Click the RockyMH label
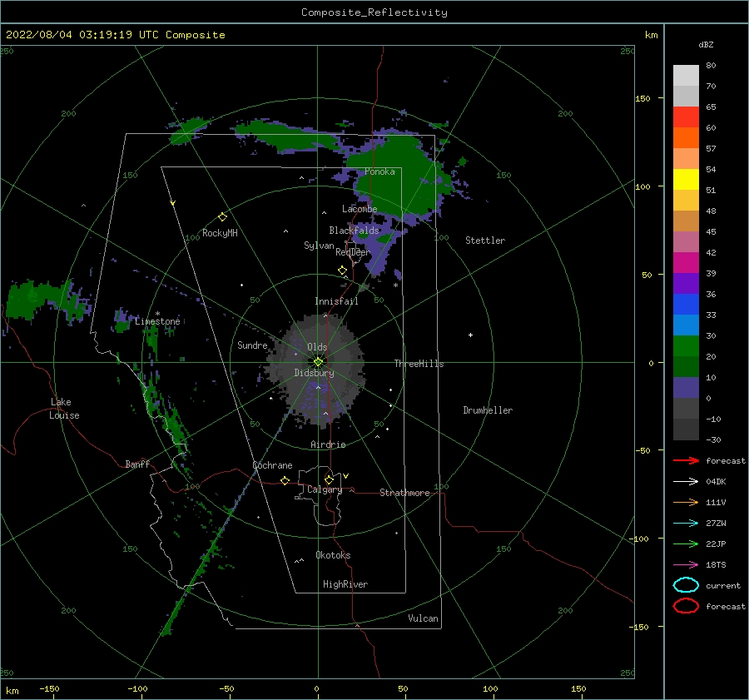The width and height of the screenshot is (749, 700). 220,233
